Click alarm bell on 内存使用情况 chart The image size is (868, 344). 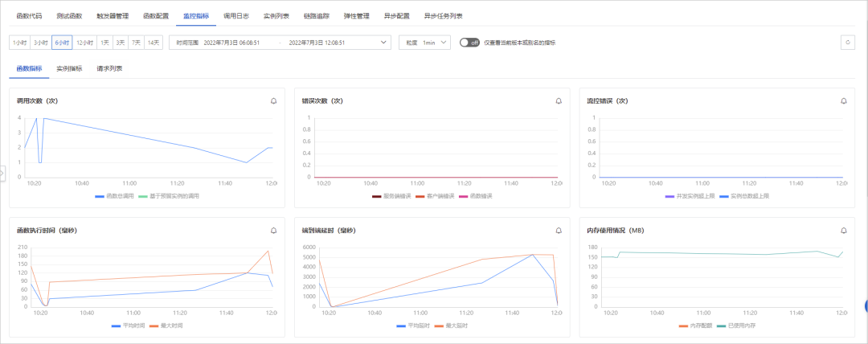point(843,231)
